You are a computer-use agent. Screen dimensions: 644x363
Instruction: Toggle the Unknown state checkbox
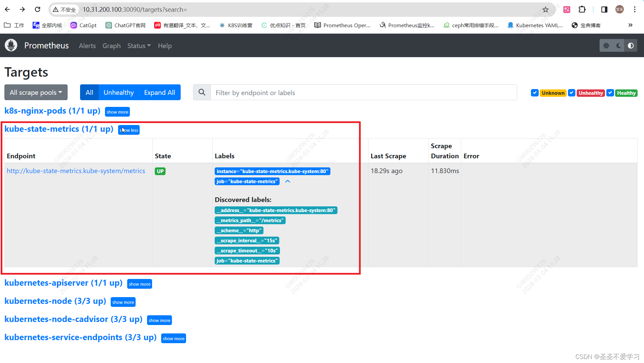coord(534,93)
